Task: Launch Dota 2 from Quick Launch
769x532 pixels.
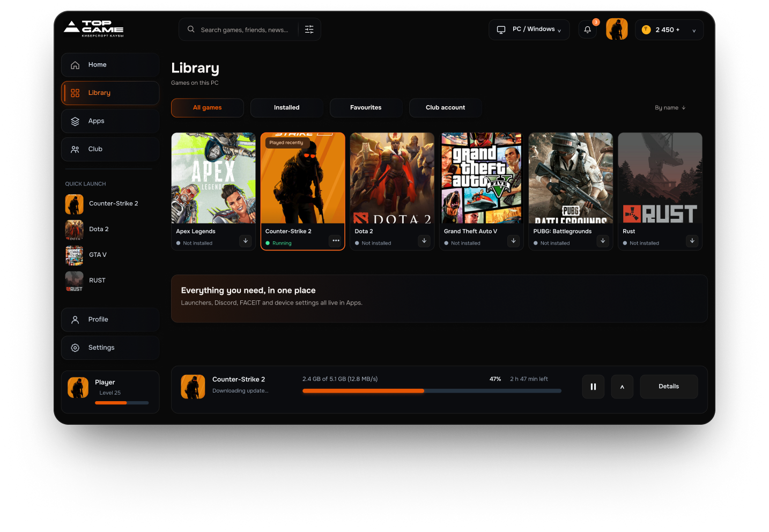Action: [x=87, y=230]
